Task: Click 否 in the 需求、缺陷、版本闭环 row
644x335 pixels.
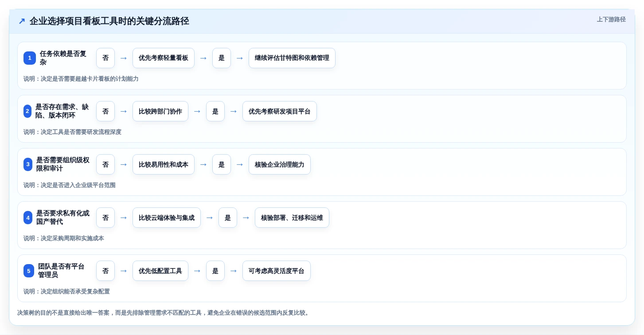Action: pos(105,111)
